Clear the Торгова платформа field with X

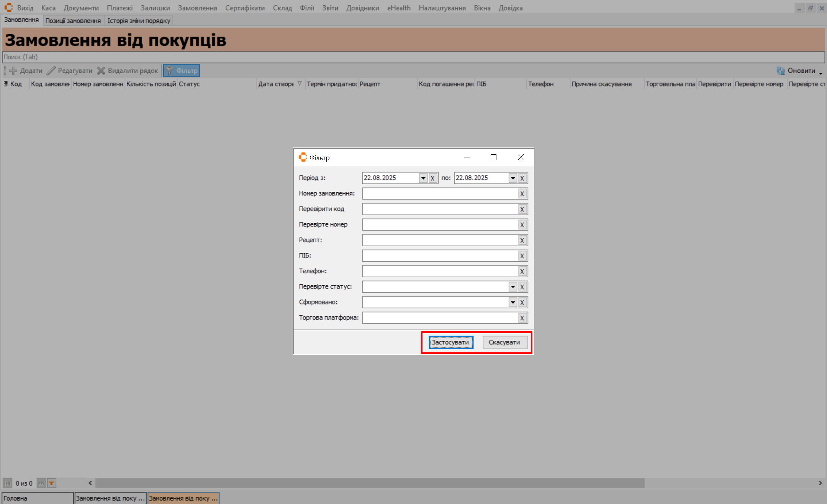point(522,318)
